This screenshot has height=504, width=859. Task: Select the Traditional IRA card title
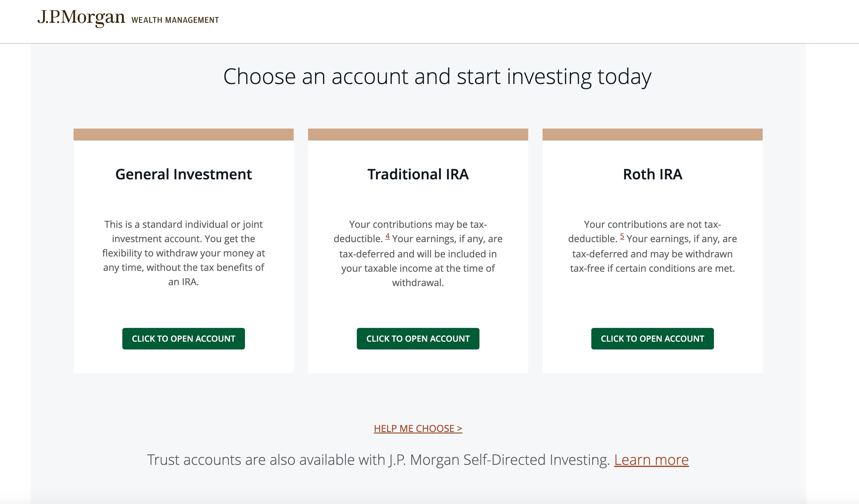pos(418,174)
